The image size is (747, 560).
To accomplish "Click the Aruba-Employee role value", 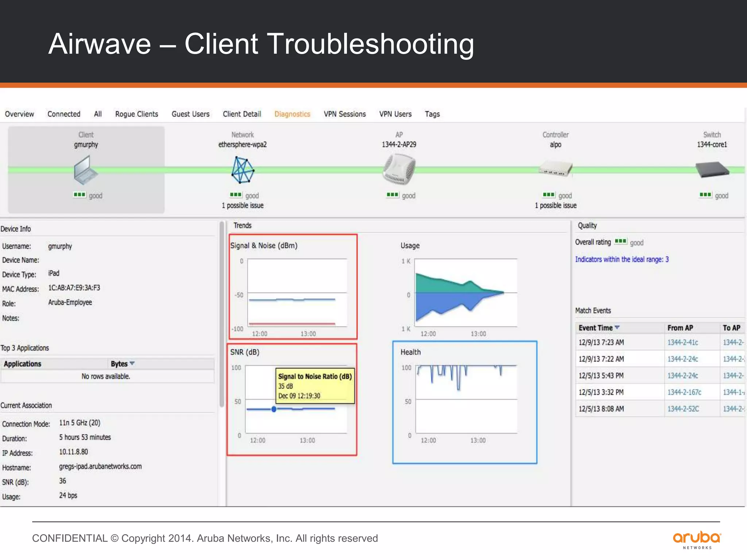I will (70, 303).
